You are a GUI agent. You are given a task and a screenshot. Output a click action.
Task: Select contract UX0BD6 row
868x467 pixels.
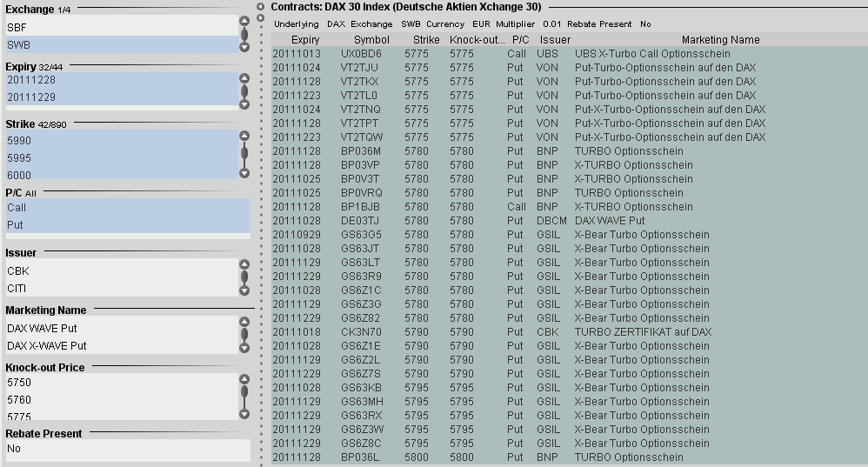[569, 54]
